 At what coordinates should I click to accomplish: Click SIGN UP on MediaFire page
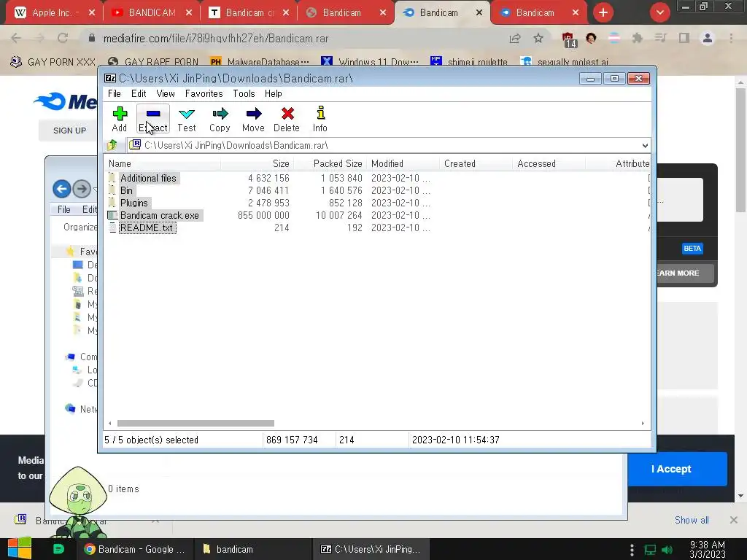69,131
